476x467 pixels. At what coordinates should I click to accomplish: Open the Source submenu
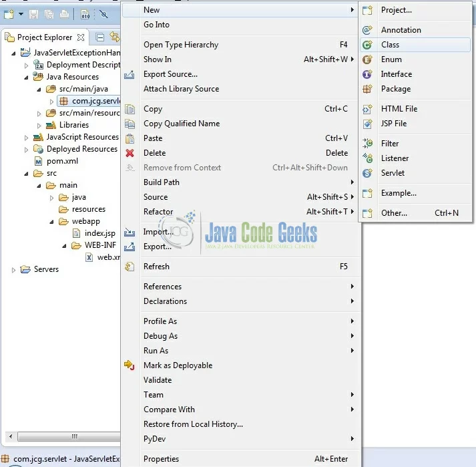pos(240,197)
